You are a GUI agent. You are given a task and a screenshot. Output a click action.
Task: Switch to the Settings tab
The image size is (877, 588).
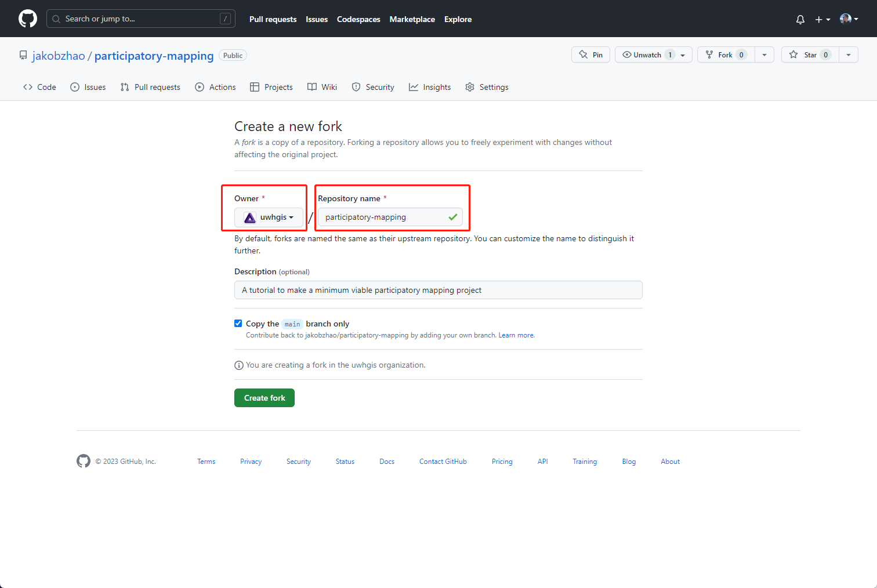[487, 87]
